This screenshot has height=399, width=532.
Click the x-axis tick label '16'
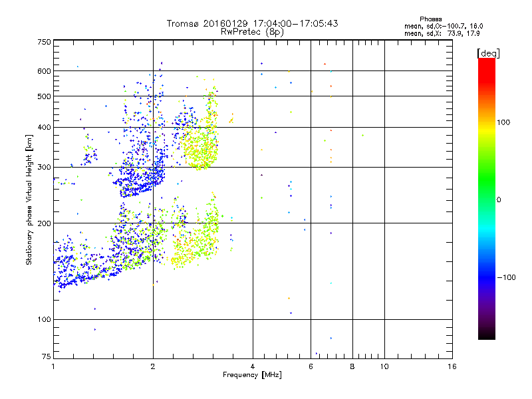click(452, 366)
